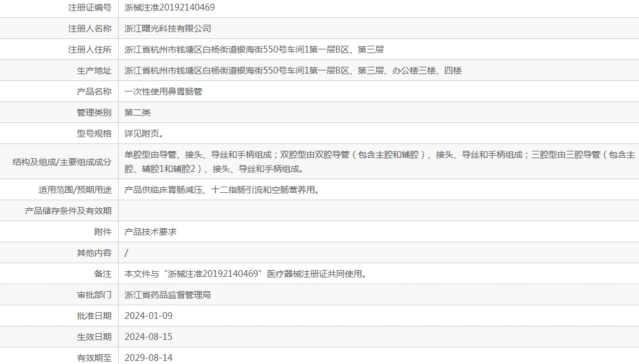The width and height of the screenshot is (639, 364).
Task: Select the 适用范围/预期用途 label
Action: tap(75, 190)
